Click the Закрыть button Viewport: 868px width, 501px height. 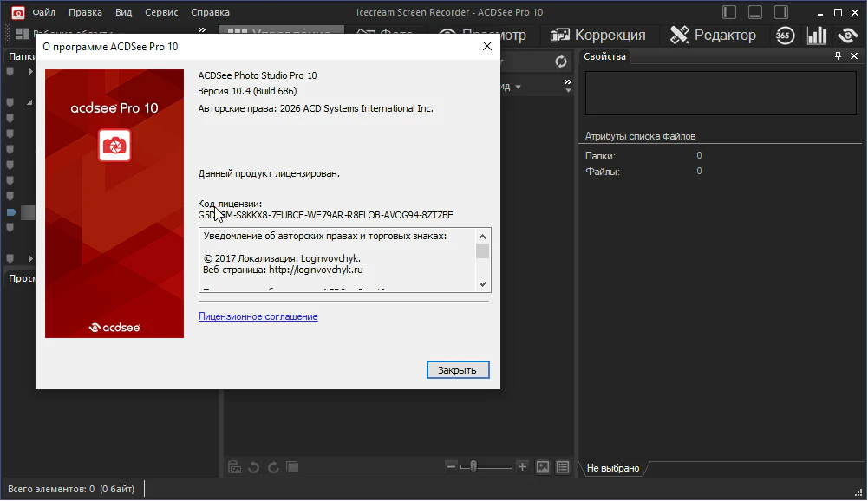pos(458,370)
